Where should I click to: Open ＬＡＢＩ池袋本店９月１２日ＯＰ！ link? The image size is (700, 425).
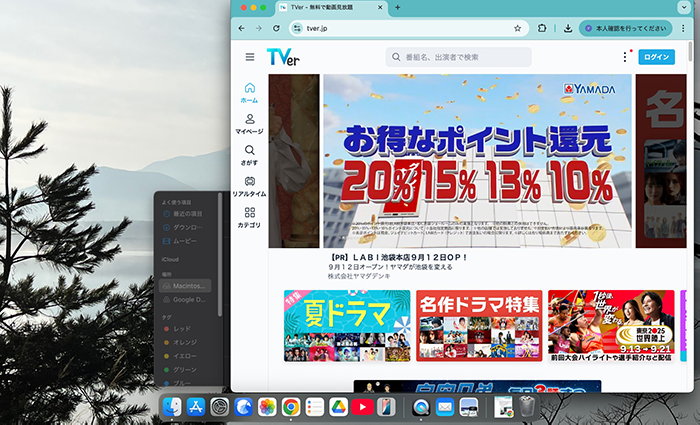(x=399, y=258)
